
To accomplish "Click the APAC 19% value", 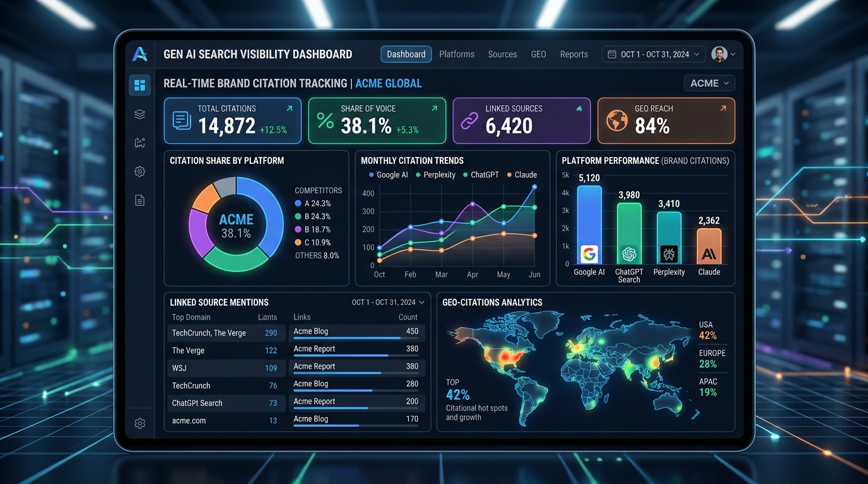I will tap(708, 393).
